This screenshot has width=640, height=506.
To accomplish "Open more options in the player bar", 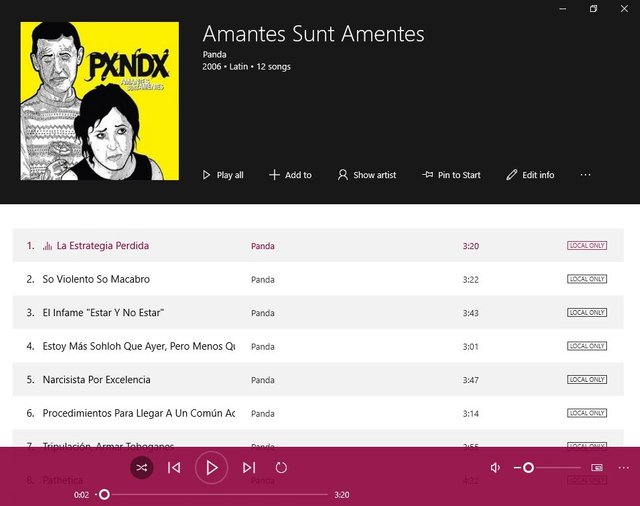I will click(624, 468).
